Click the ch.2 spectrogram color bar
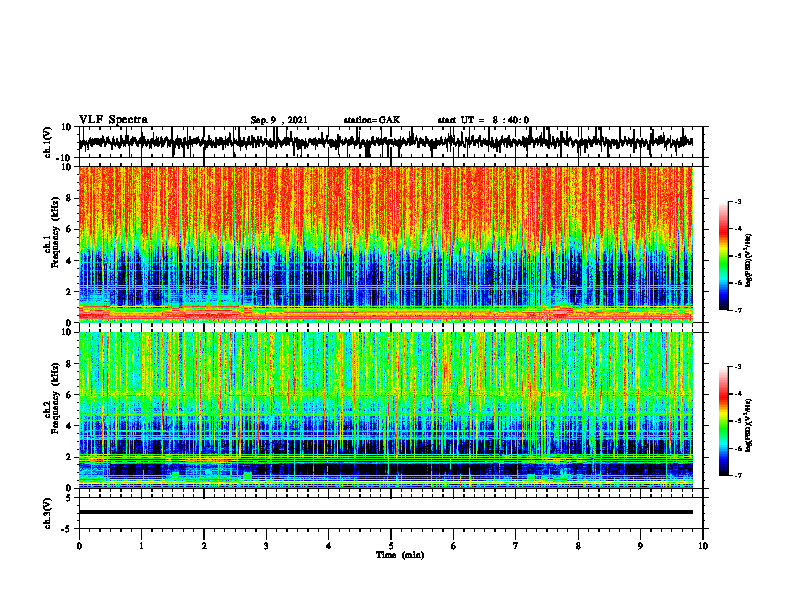Viewport: 792px width, 612px height. [723, 421]
